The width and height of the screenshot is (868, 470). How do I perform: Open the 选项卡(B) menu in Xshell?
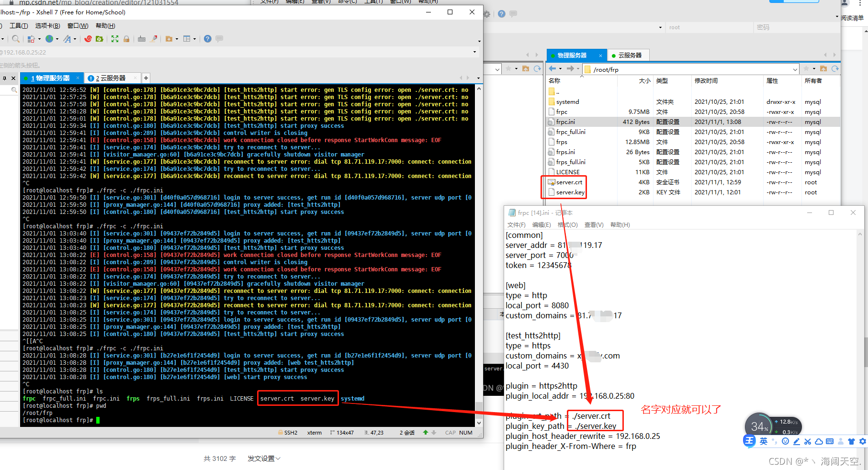click(47, 26)
